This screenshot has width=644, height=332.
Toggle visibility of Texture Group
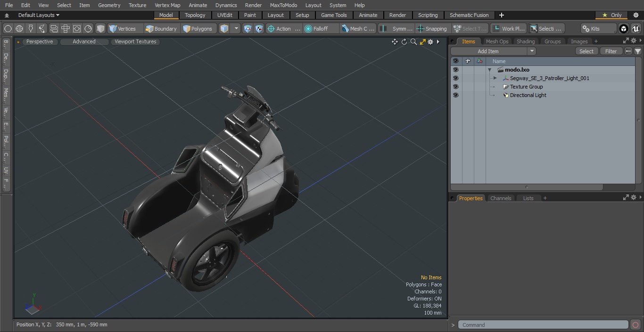click(455, 87)
